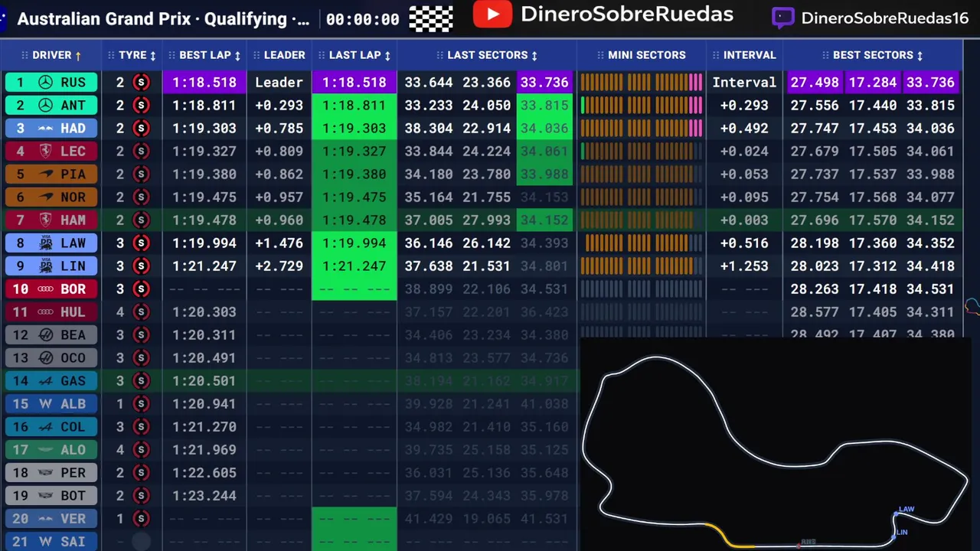Click the TYRE column sort arrows
Screen dimensions: 980x551
point(152,56)
